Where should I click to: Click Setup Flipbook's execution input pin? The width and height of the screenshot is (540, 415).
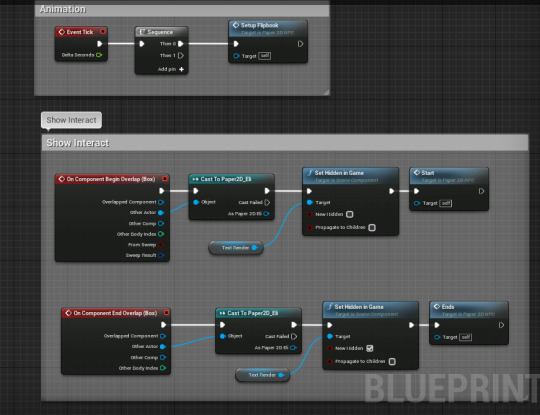(236, 44)
